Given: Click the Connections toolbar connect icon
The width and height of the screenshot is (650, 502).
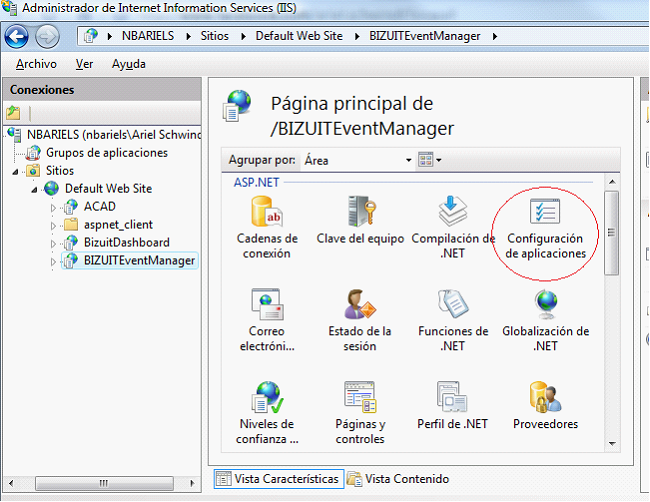Looking at the screenshot, I should coord(13,112).
